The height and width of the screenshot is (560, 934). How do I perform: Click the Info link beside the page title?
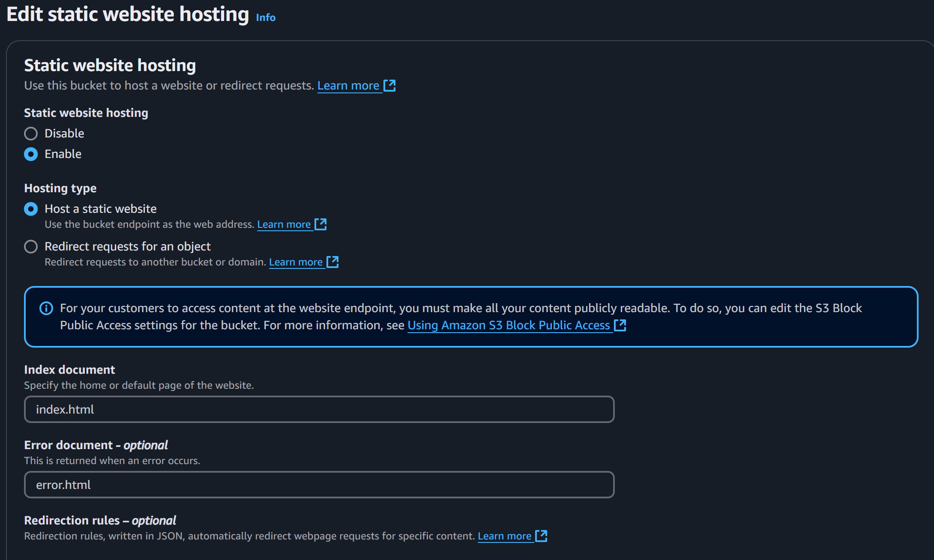265,18
